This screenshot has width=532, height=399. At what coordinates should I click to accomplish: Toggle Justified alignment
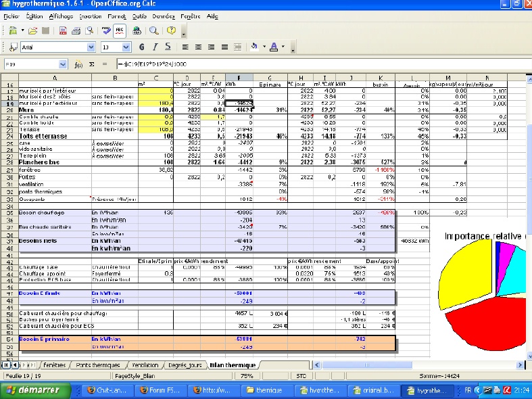coord(224,47)
